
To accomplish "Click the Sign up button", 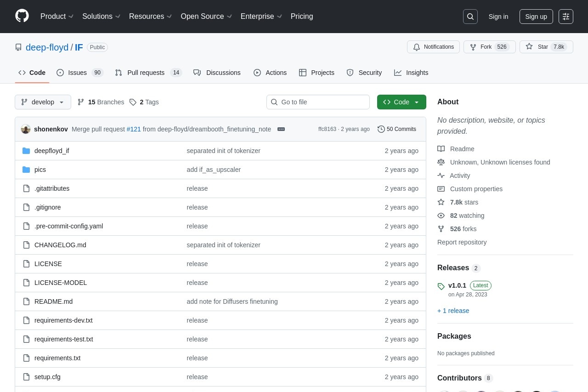I will tap(536, 17).
